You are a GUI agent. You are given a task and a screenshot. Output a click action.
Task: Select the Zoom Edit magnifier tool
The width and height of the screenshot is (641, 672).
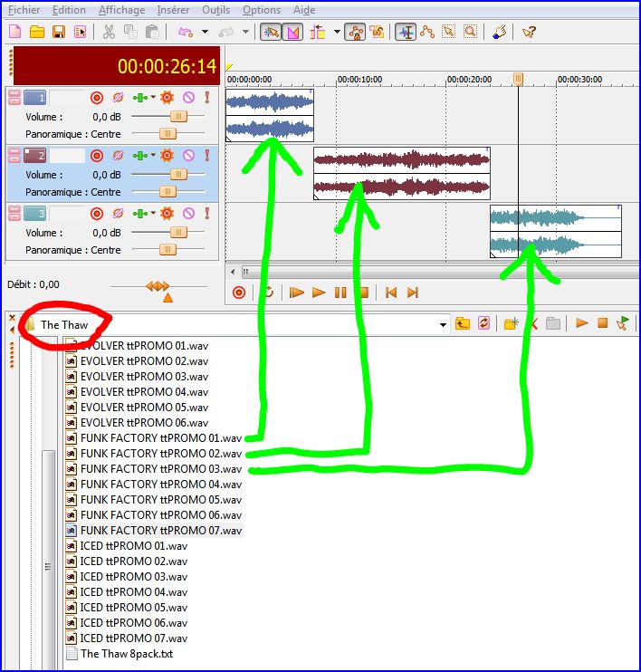click(471, 32)
